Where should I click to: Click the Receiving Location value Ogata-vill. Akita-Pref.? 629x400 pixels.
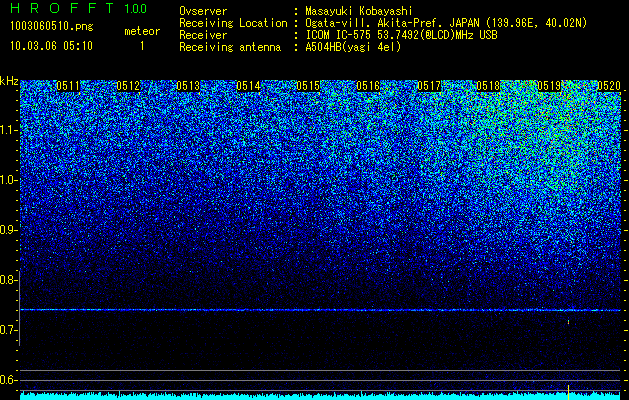[446, 23]
